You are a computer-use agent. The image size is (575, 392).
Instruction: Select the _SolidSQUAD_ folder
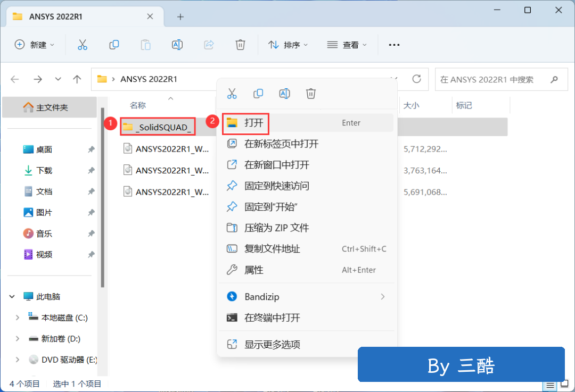click(158, 127)
